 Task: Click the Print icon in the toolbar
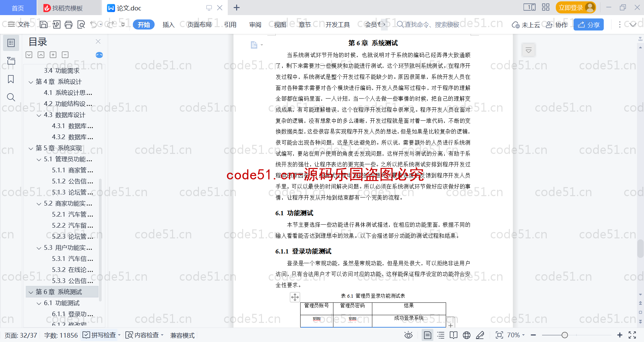68,24
